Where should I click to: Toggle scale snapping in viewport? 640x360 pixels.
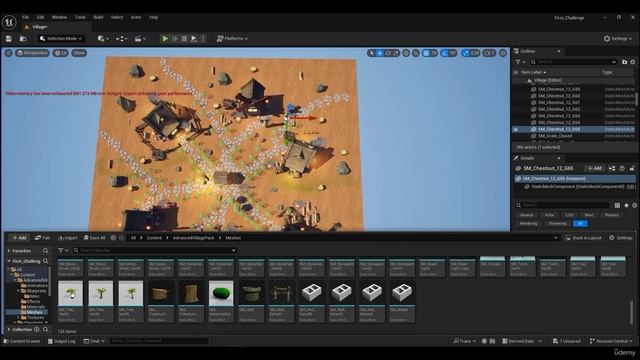pyautogui.click(x=466, y=53)
